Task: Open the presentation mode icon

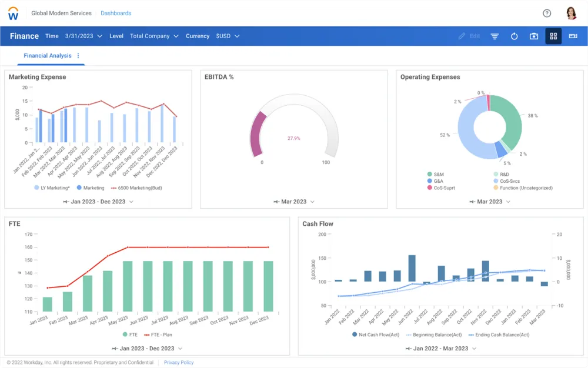Action: (x=573, y=36)
